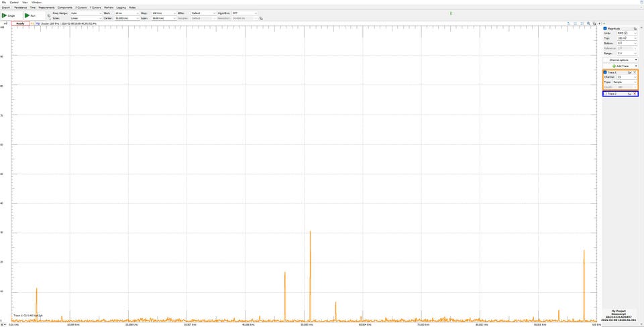Screen dimensions: 644x327
Task: Collapse the right side panel arrow
Action: point(604,23)
